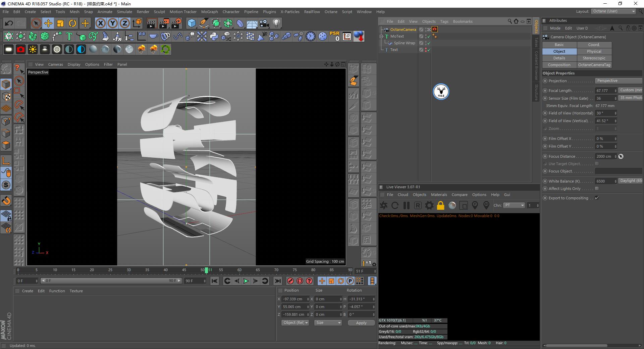Select the Rotate tool
644x349 pixels.
73,23
